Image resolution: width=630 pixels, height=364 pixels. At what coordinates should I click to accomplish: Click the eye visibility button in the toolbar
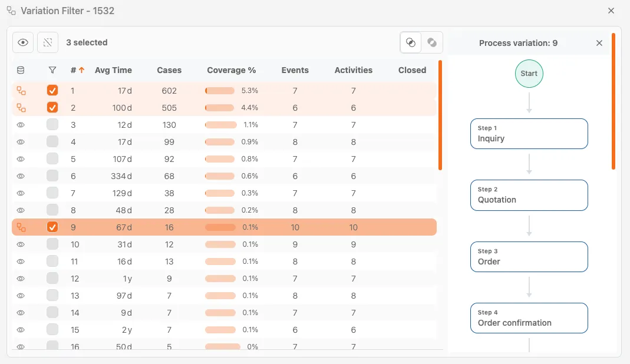tap(23, 42)
